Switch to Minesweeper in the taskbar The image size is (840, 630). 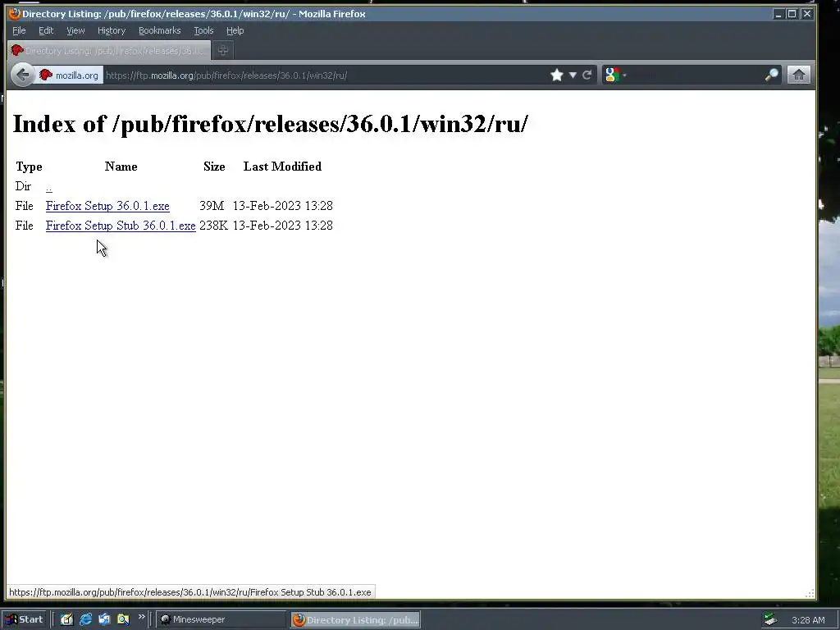tap(221, 620)
